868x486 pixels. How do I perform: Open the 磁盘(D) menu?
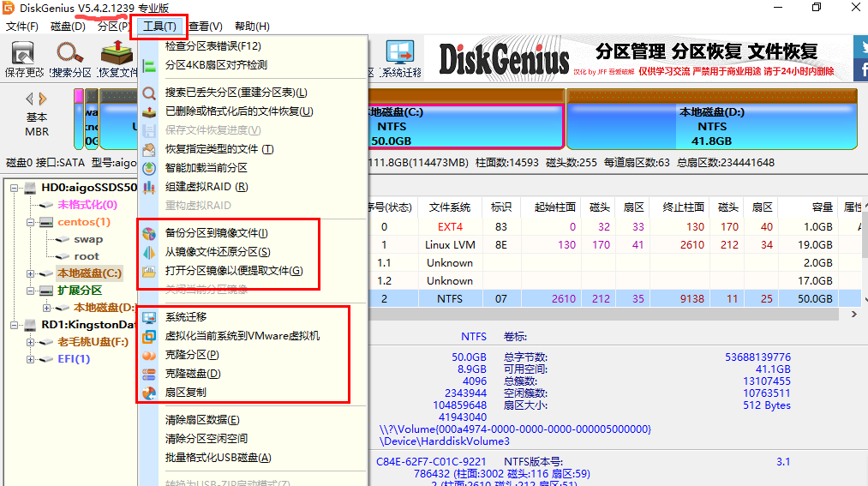(x=68, y=27)
